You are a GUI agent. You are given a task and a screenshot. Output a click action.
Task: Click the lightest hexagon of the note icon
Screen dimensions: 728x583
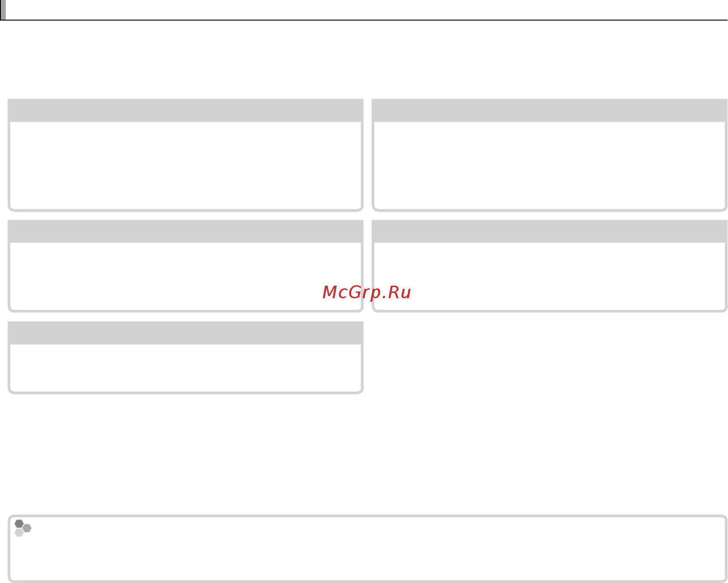pyautogui.click(x=19, y=532)
